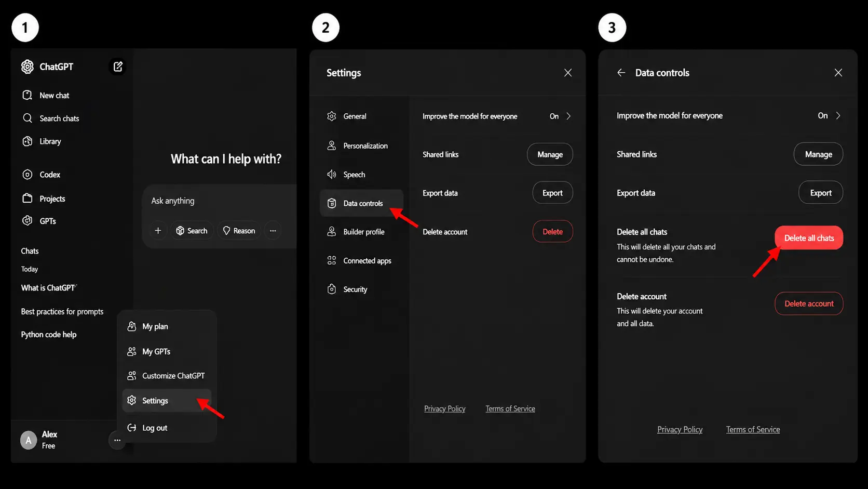Open New chat in the sidebar

[46, 96]
